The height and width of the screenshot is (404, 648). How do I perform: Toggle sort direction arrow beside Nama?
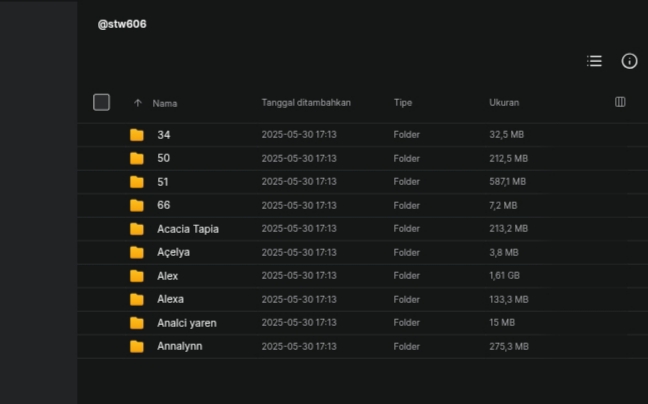tap(138, 103)
